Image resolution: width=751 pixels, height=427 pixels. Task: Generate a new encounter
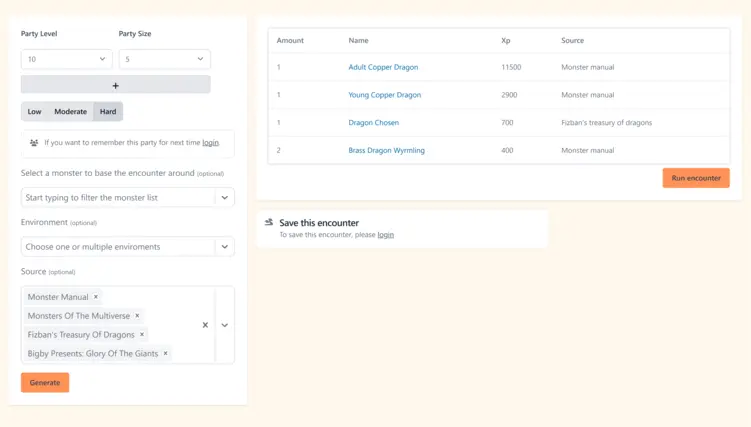coord(45,382)
